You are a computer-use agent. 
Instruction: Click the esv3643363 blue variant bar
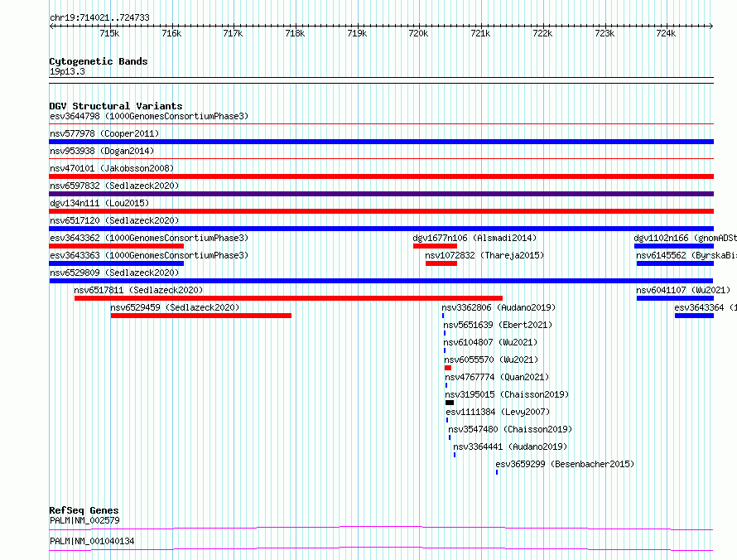coord(117,263)
